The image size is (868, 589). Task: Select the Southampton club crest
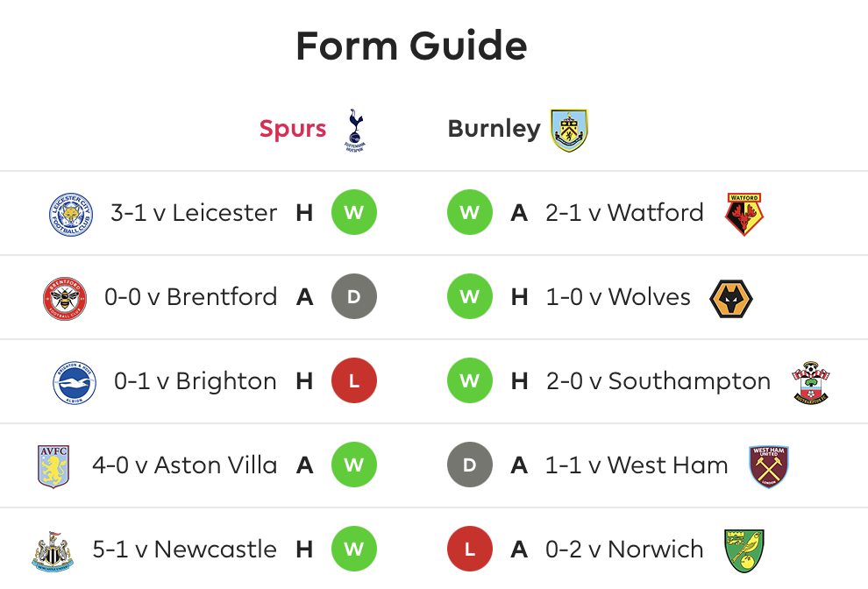[810, 382]
